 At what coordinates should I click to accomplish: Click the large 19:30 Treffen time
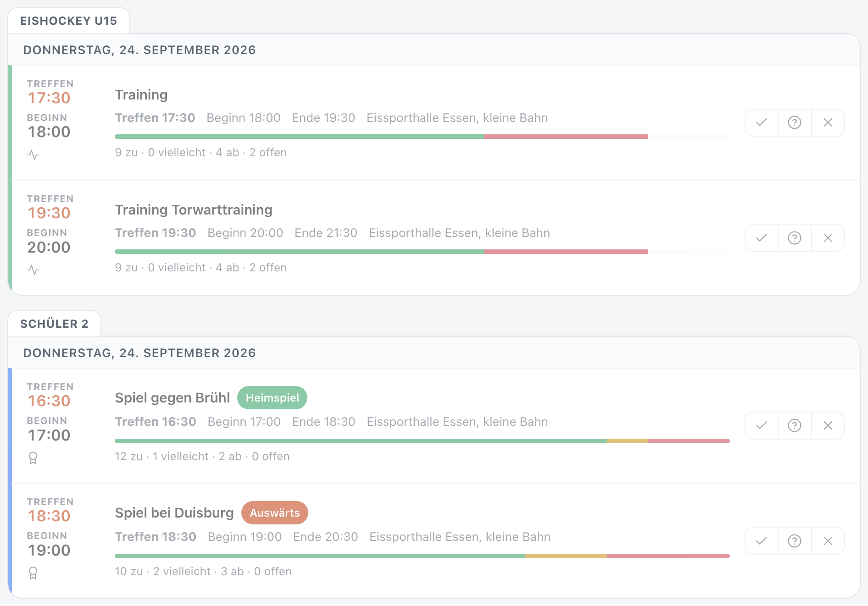[x=49, y=213]
